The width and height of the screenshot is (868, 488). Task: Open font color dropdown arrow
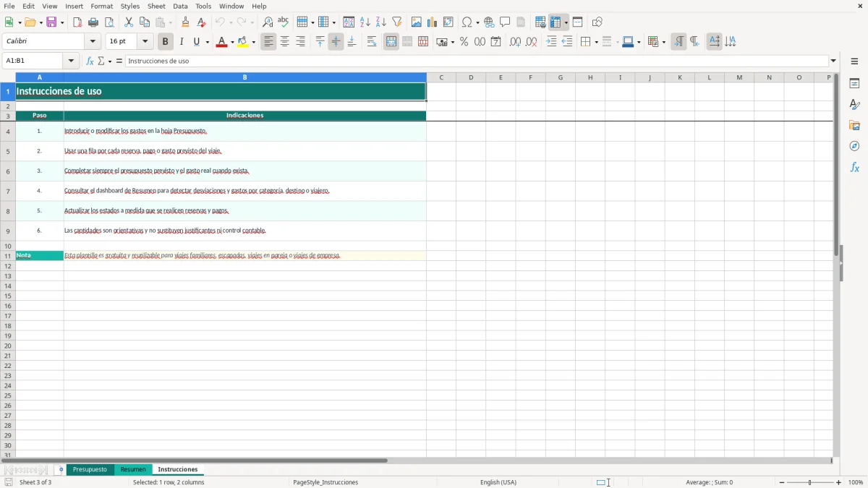[231, 42]
